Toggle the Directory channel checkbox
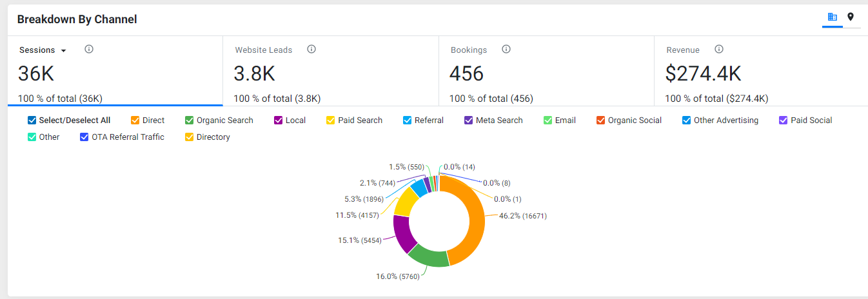The height and width of the screenshot is (299, 868). 190,137
